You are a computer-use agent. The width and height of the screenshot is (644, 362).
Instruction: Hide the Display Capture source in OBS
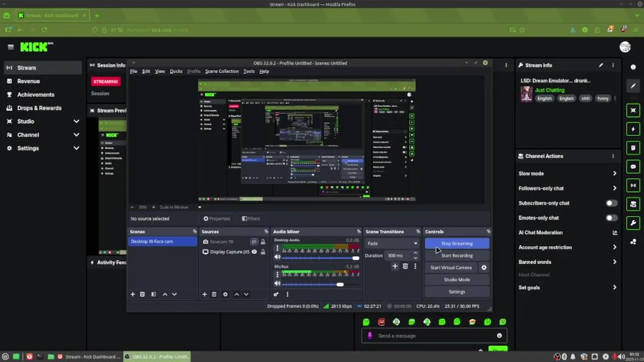pyautogui.click(x=254, y=252)
